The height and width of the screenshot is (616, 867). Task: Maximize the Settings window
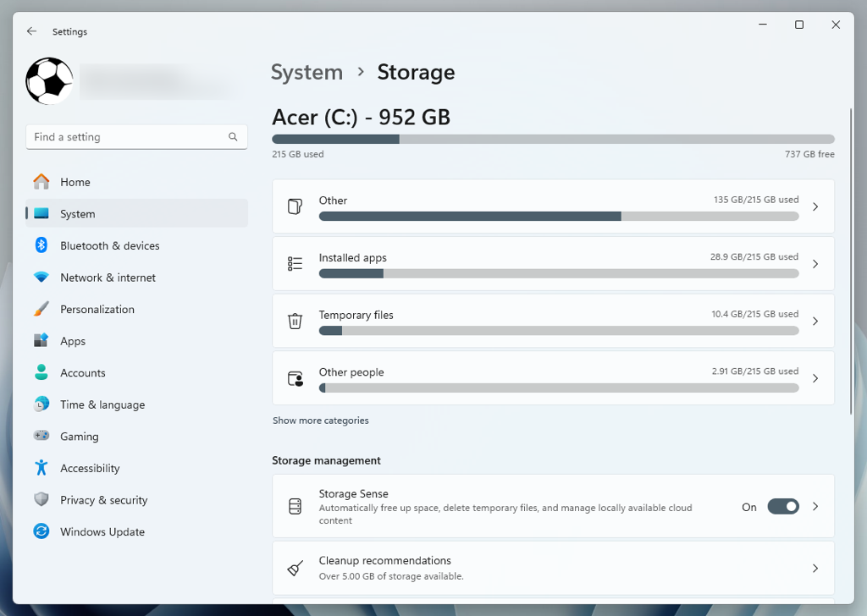coord(799,25)
